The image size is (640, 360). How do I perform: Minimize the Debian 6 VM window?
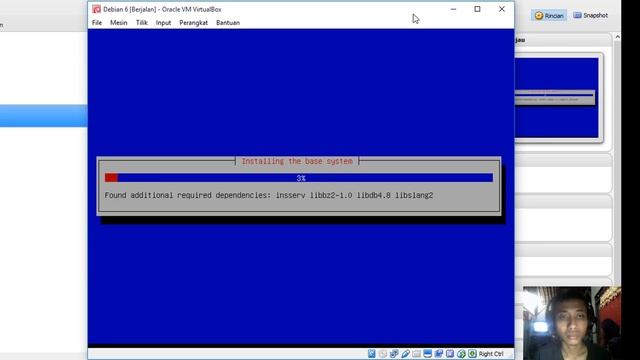[453, 9]
